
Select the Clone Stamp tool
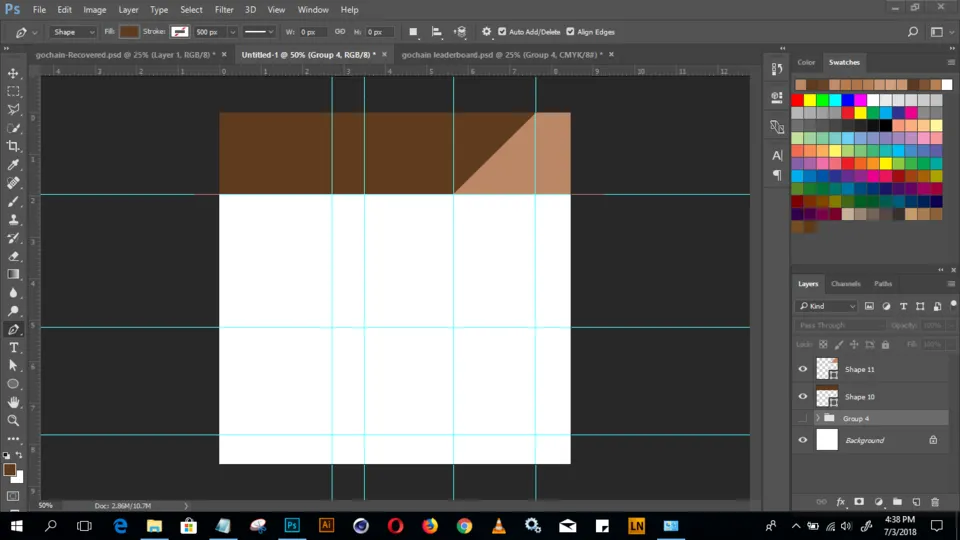pos(13,220)
